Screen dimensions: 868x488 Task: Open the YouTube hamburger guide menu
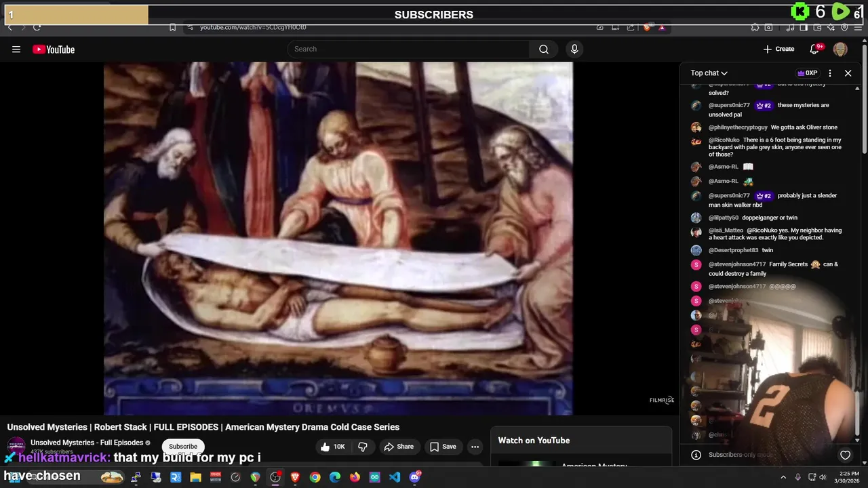tap(16, 49)
